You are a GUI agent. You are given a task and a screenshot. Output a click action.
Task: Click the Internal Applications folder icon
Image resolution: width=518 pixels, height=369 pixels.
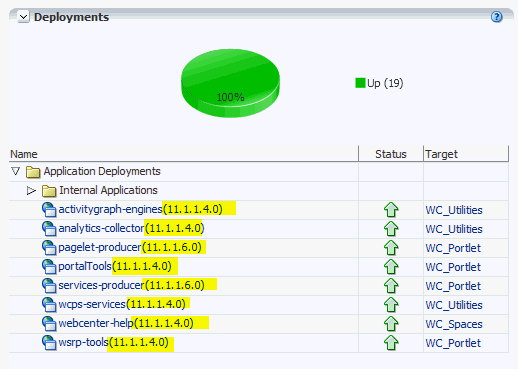coord(49,191)
